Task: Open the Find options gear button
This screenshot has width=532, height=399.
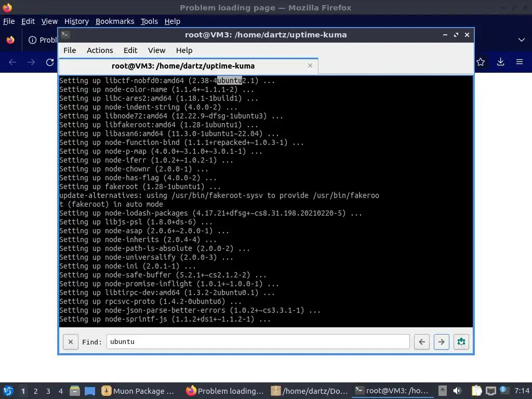Action: coord(461,342)
